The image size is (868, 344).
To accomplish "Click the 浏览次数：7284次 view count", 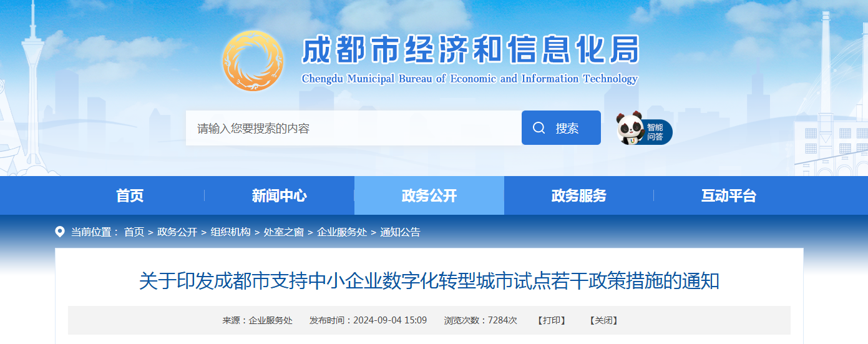I will pyautogui.click(x=480, y=320).
